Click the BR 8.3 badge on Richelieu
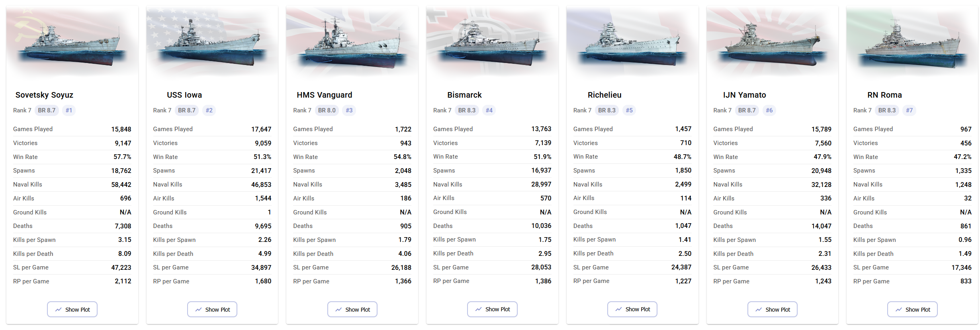Image resolution: width=980 pixels, height=330 pixels. click(607, 110)
